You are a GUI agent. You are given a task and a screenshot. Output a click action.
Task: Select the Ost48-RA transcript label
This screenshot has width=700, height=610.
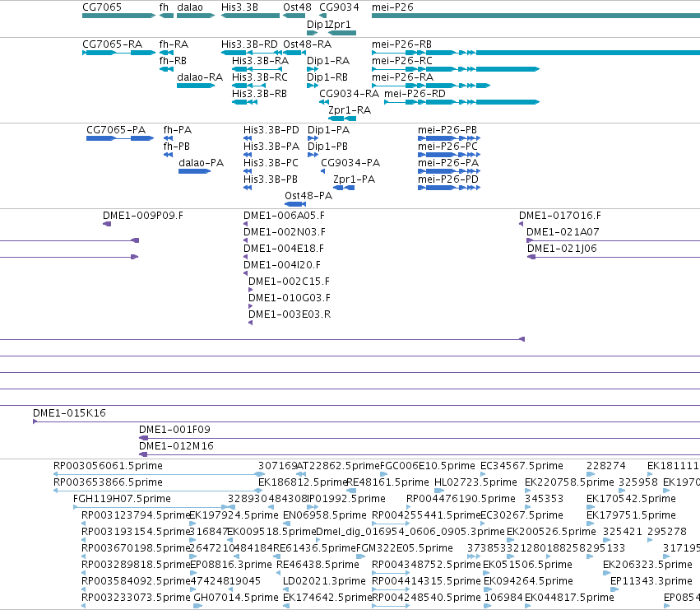pos(308,44)
